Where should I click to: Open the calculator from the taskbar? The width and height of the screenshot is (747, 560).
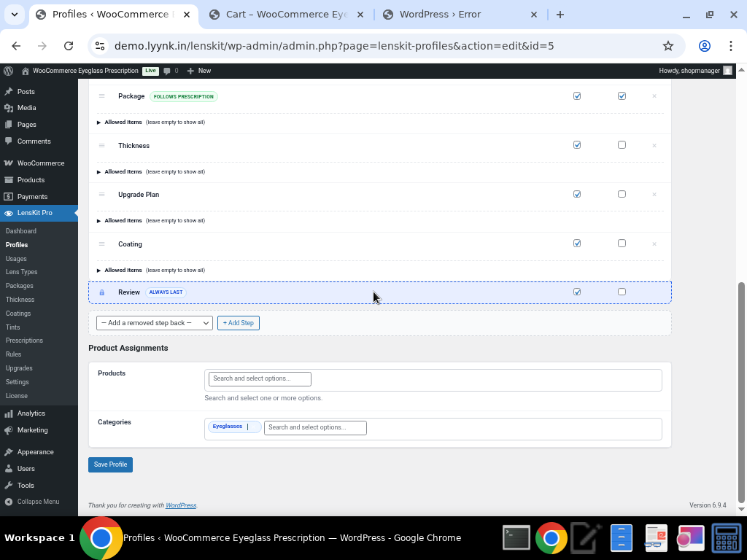727,538
